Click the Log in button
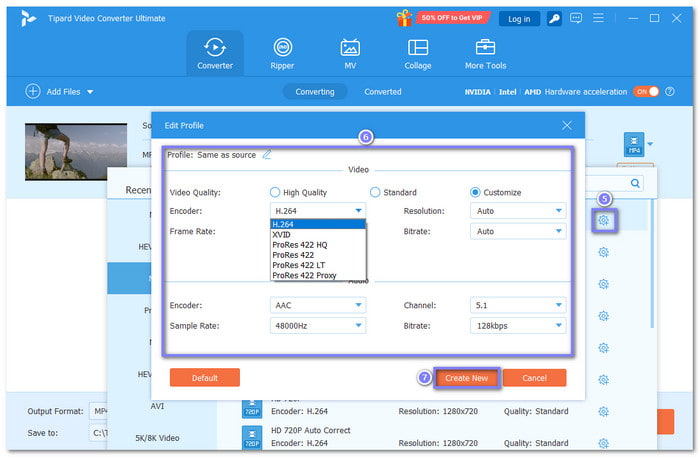Screen dimensions: 700x457 pos(519,19)
